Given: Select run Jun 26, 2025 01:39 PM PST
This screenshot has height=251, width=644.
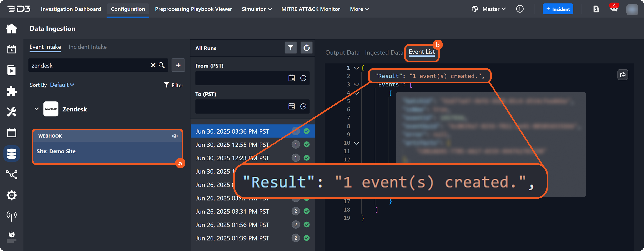Looking at the screenshot, I should click(252, 238).
